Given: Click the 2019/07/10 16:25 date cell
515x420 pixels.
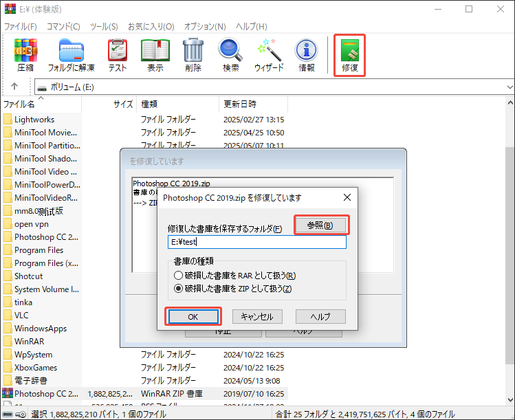Looking at the screenshot, I should tap(254, 393).
